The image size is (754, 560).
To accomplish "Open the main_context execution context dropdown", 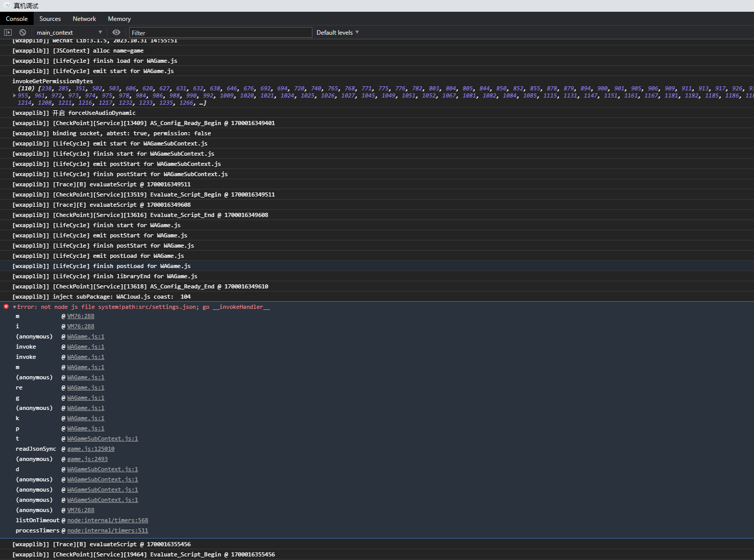I will point(69,32).
